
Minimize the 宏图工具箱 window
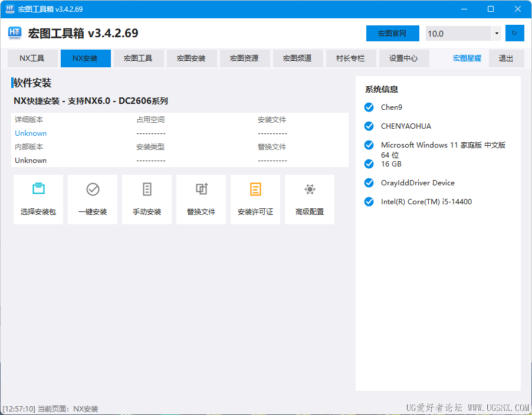464,9
